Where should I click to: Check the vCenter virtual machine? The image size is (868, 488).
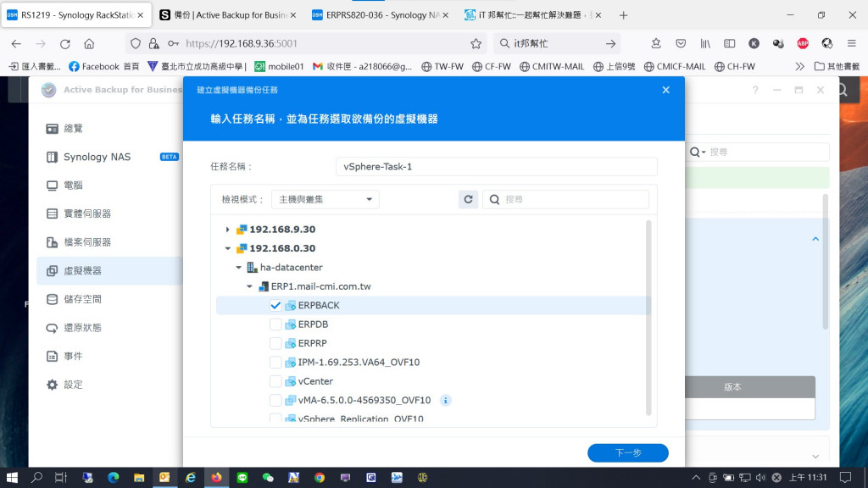click(x=275, y=381)
